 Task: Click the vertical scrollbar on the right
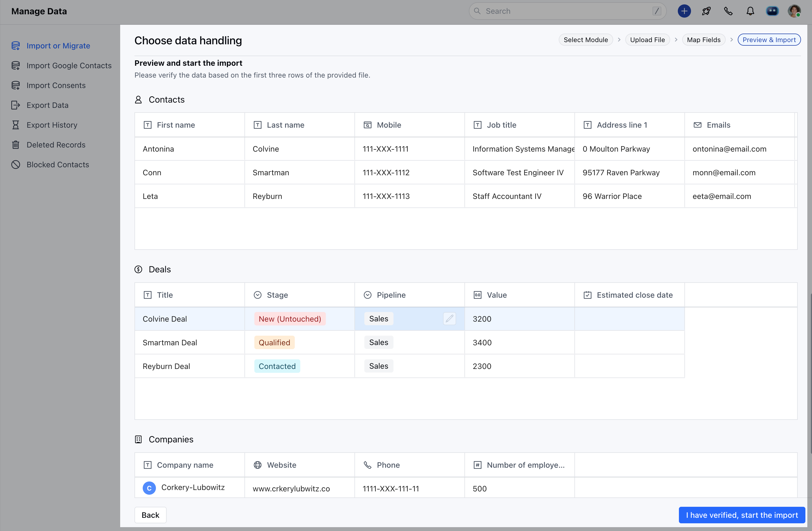pos(810,374)
